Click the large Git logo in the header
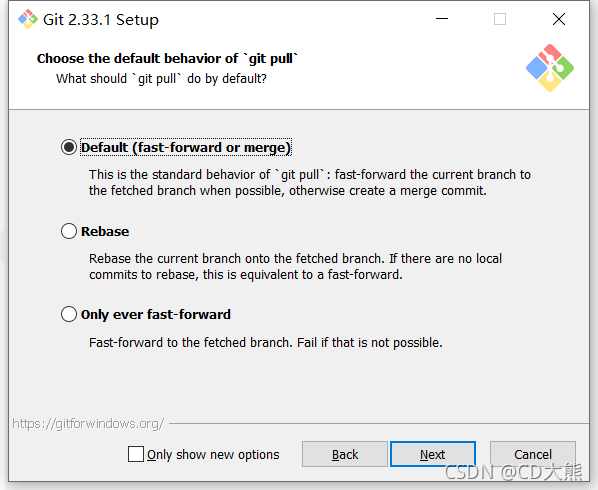The height and width of the screenshot is (490, 598). [550, 68]
